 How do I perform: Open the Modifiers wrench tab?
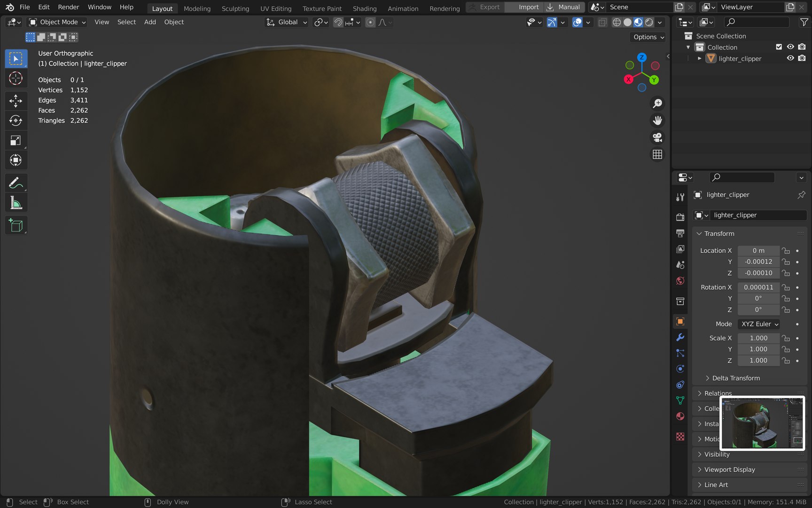click(680, 337)
